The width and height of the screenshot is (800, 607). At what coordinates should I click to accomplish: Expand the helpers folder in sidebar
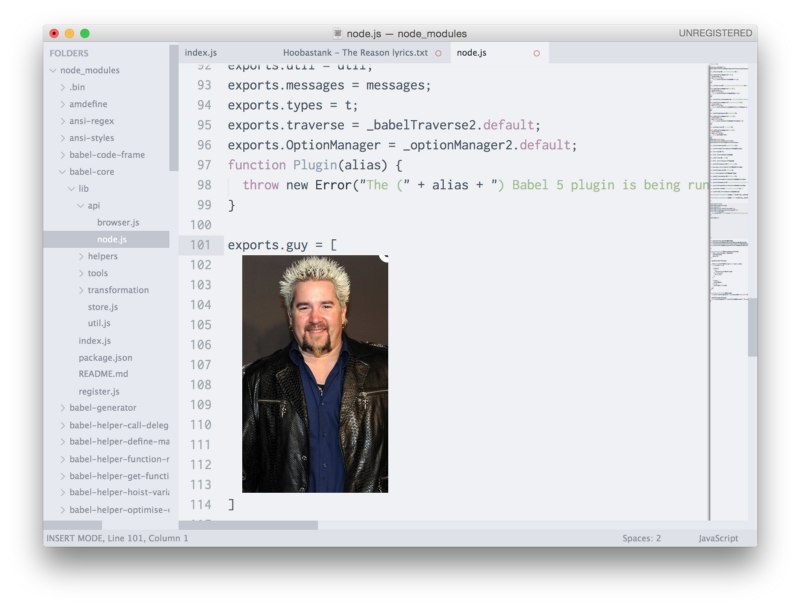(81, 256)
